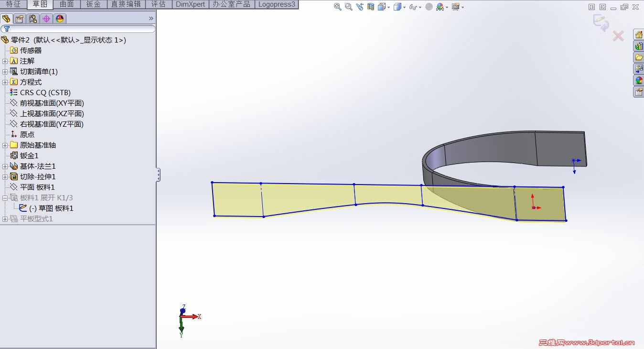
Task: Expand the 切割清单(1) tree node
Action: coord(5,72)
